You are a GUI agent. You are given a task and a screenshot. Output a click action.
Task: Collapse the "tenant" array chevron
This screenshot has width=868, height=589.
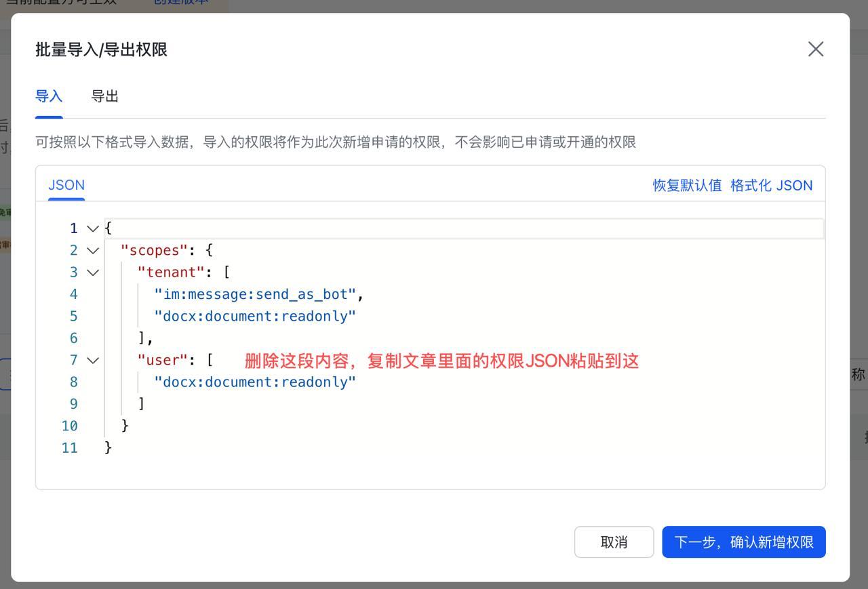tap(93, 272)
